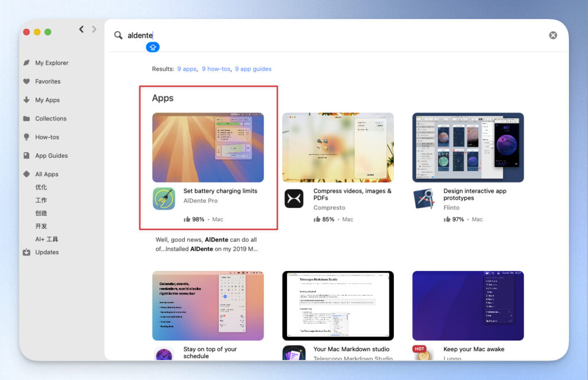This screenshot has height=380, width=588.
Task: Click the HOT badge on Lungo
Action: (419, 349)
